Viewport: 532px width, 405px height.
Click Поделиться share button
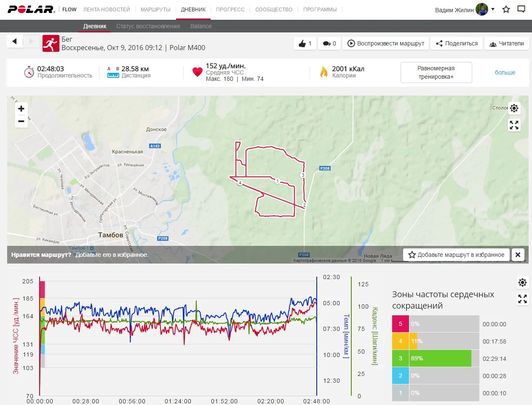click(457, 43)
